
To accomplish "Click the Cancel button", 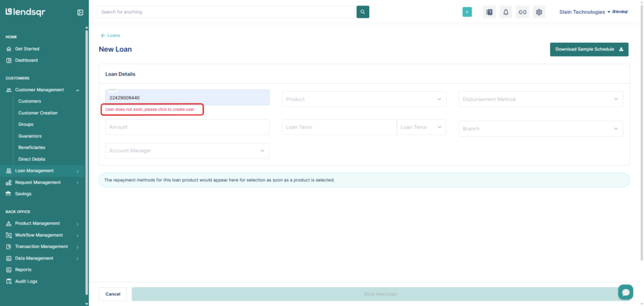I will (x=113, y=294).
